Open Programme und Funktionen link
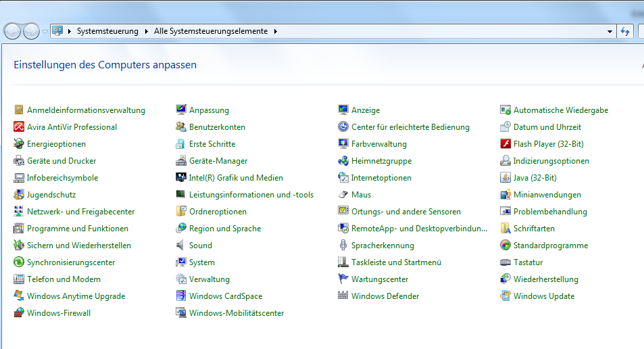Screen dimensions: 644x349 tap(78, 228)
